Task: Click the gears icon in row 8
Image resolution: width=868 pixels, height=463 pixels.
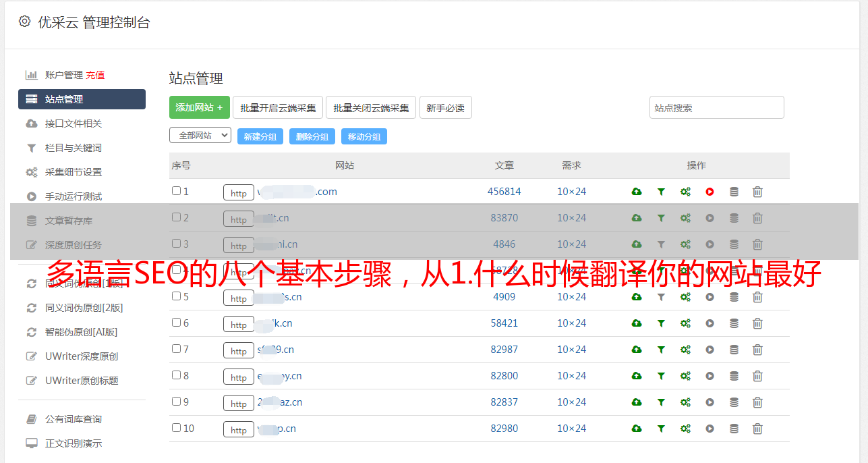Action: pos(685,376)
